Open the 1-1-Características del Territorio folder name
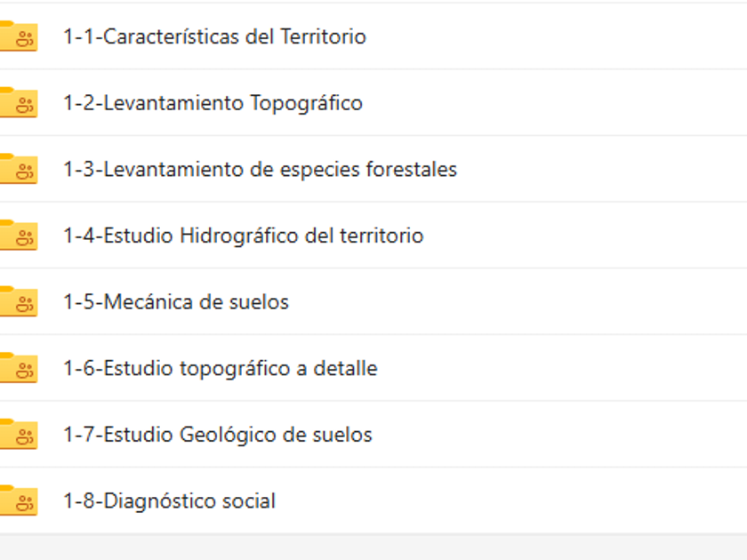 click(214, 36)
